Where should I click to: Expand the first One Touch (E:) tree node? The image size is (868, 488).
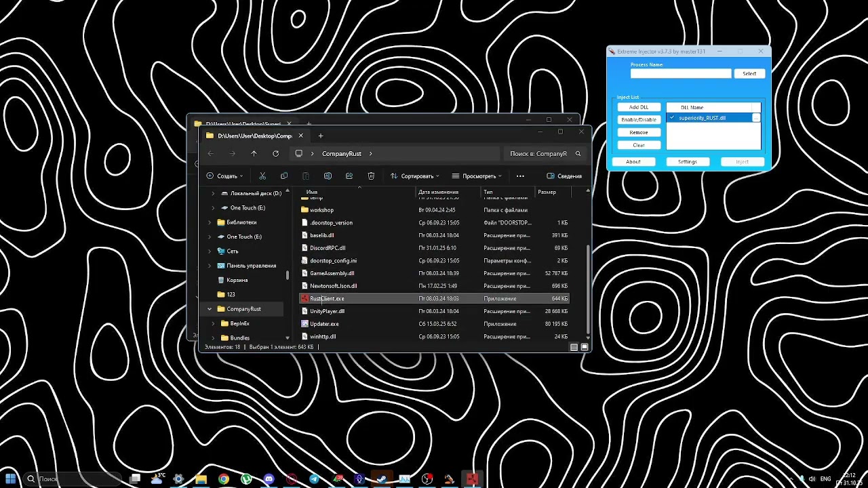(213, 208)
